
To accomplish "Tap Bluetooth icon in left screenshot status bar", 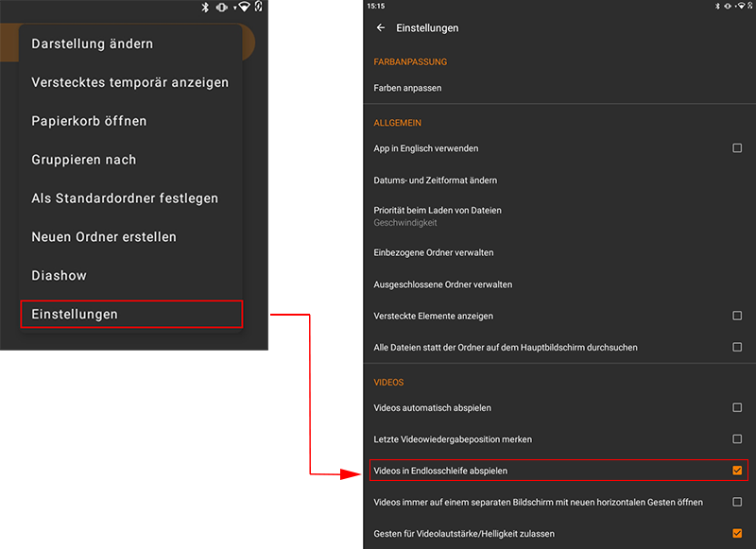I will [x=205, y=7].
